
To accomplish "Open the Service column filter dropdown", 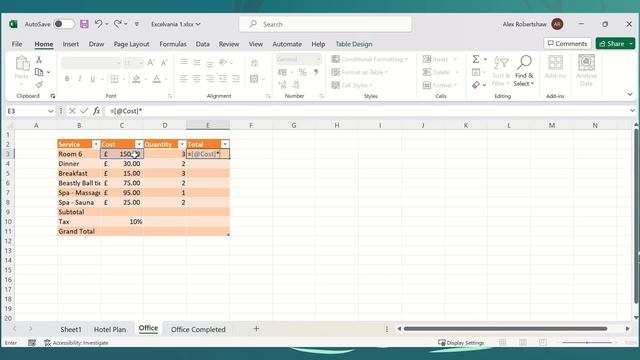I will 96,144.
